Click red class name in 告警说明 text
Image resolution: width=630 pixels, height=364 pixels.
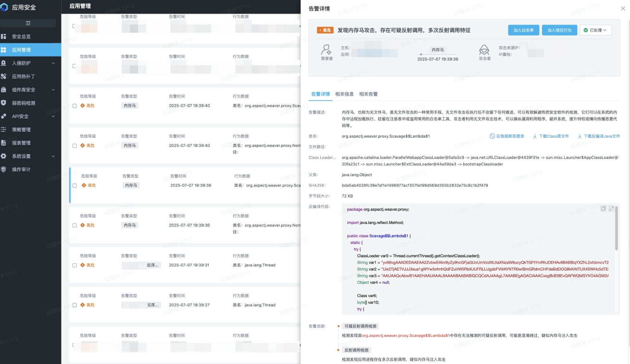point(405,336)
